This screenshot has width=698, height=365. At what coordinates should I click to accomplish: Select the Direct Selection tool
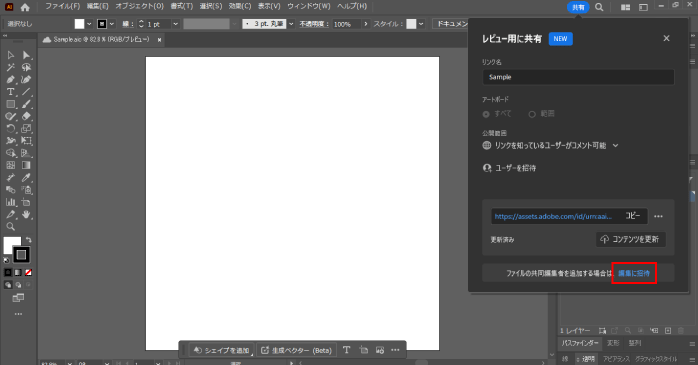click(x=26, y=55)
